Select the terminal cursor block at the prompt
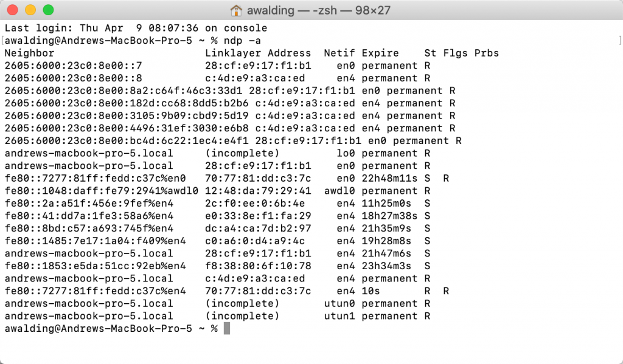The width and height of the screenshot is (623, 364). [226, 328]
